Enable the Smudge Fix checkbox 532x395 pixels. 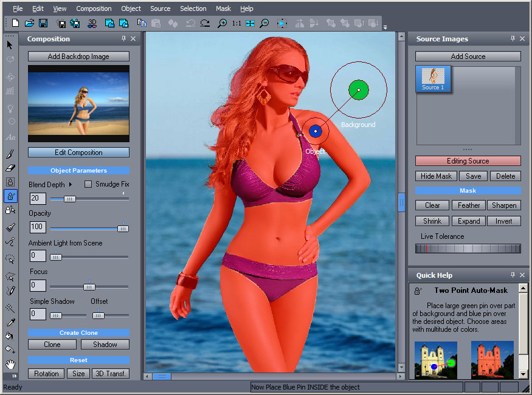click(x=88, y=184)
